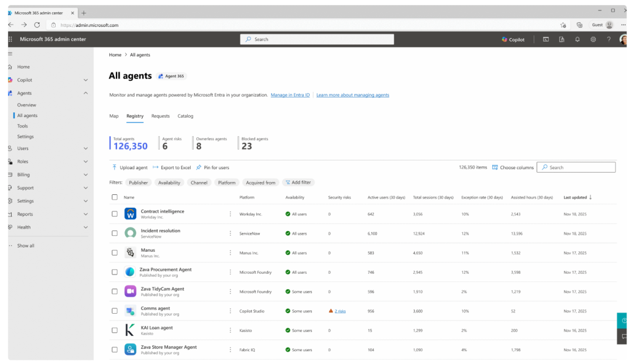The image size is (632, 364).
Task: Check the Comms agent row checkbox
Action: pos(115,311)
